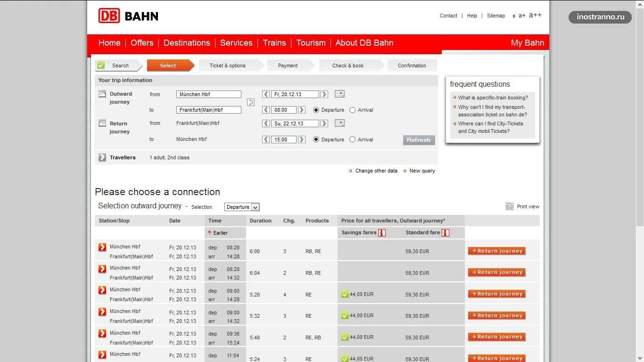
Task: Choose Return journey for 09:00–14:28 connection
Action: point(497,294)
